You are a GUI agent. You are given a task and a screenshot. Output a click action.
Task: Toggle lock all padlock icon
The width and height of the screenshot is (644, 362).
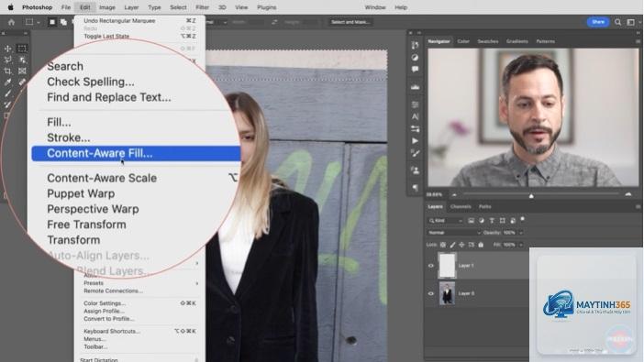[481, 245]
